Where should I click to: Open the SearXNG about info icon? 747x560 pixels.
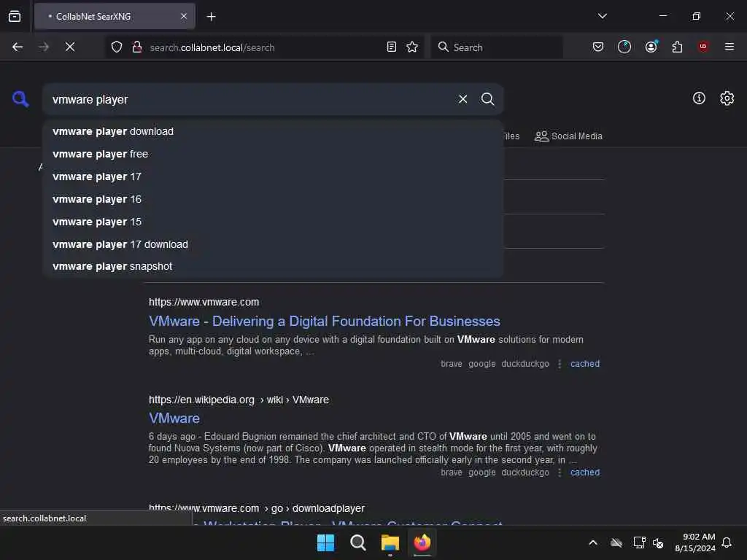698,98
